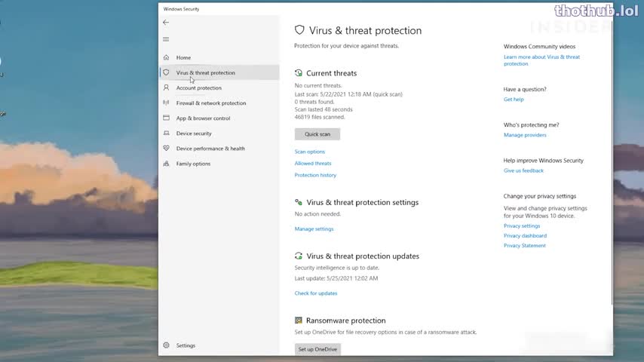
Task: Click the protection updates refresh icon
Action: click(299, 256)
